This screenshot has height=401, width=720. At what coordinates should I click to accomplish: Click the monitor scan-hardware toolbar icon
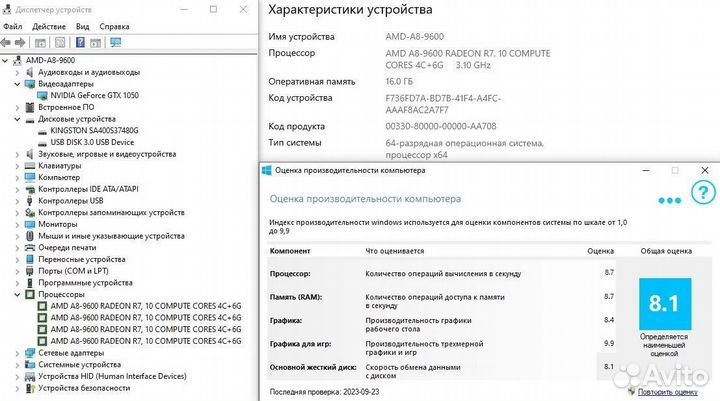click(115, 43)
